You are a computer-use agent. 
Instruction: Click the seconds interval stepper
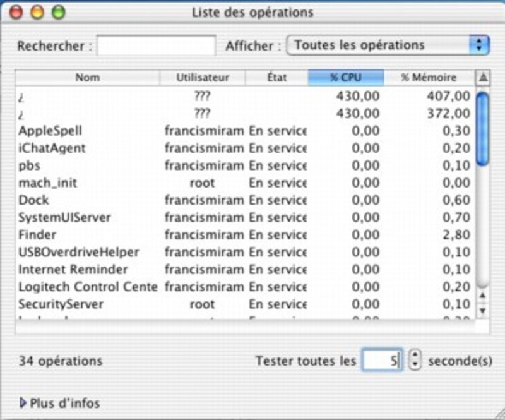(x=415, y=360)
